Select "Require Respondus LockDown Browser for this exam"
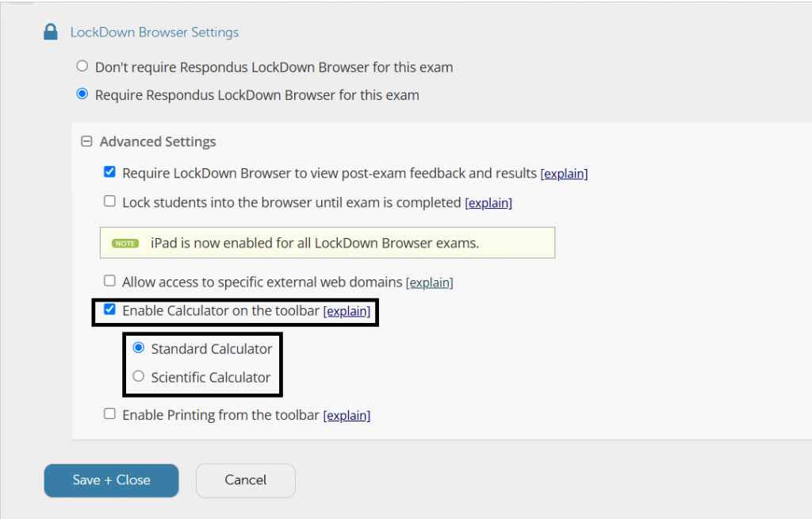The height and width of the screenshot is (519, 812). (82, 94)
